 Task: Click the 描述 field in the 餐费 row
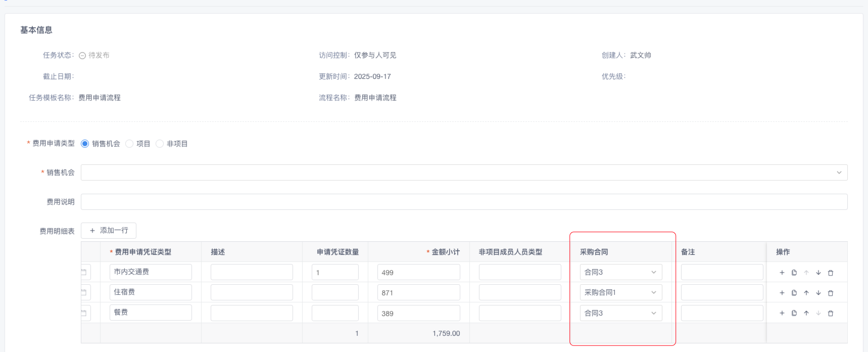click(x=252, y=313)
